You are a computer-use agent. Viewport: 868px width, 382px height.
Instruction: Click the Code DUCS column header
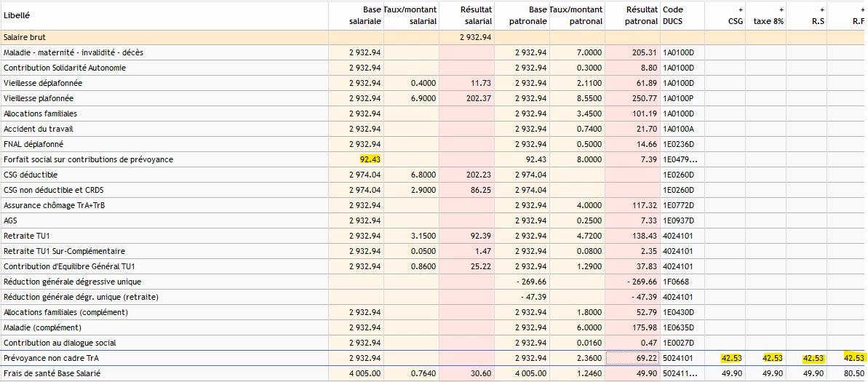[x=673, y=15]
